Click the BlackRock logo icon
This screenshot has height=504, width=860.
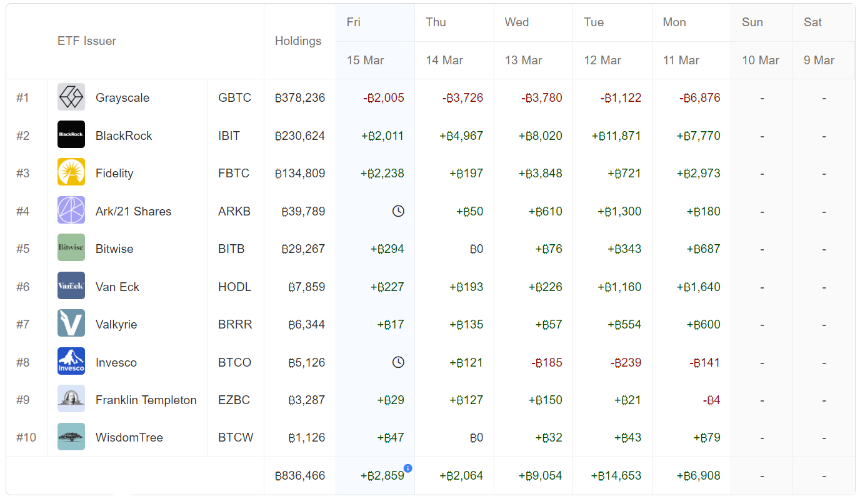(x=71, y=135)
